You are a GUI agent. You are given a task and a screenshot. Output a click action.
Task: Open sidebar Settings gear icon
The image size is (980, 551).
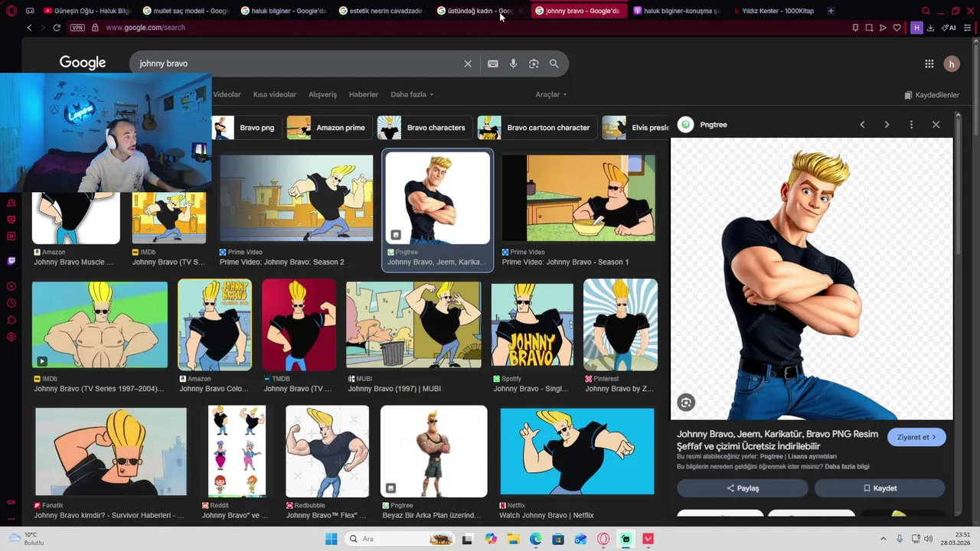(x=11, y=337)
